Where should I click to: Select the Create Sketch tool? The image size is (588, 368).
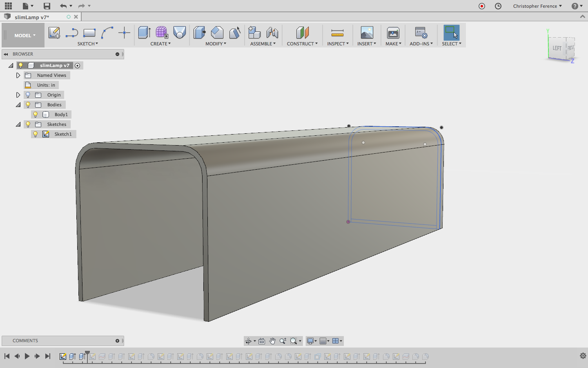click(x=54, y=33)
